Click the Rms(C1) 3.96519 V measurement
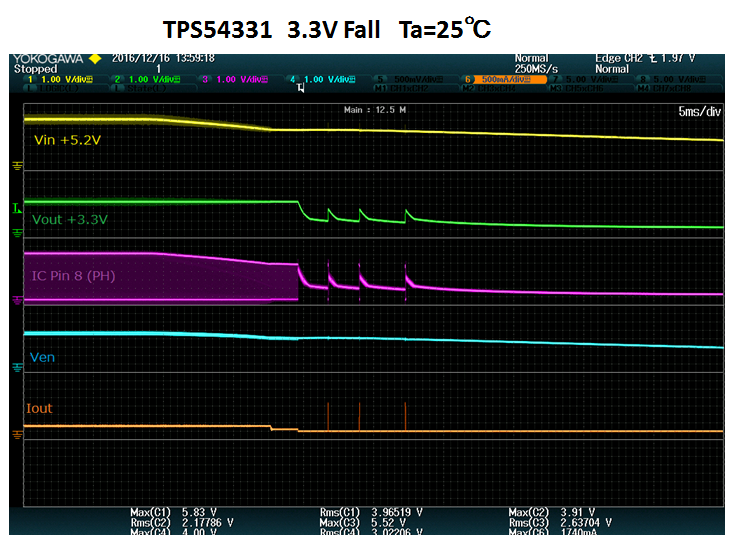Image resolution: width=737 pixels, height=541 pixels. (x=371, y=512)
